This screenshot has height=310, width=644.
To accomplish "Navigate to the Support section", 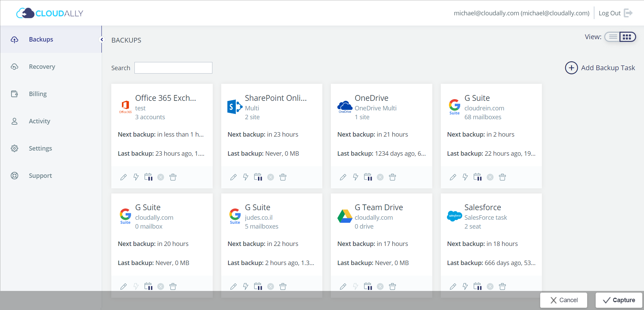I will [14, 175].
